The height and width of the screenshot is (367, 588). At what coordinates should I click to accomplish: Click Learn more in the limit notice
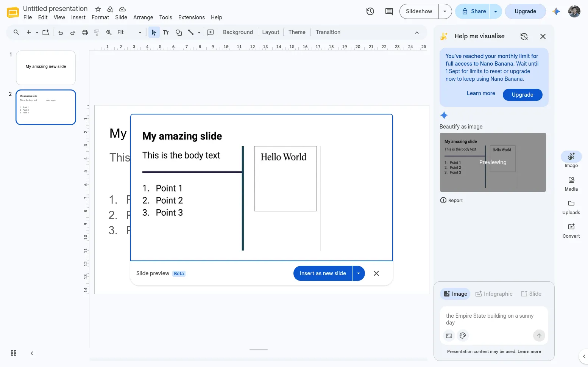click(481, 93)
